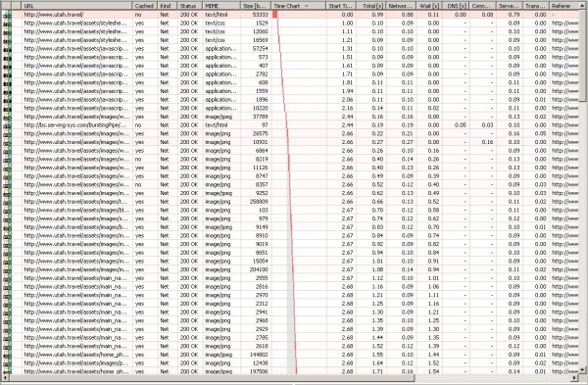Sort by the Kind column header
Viewport: 588px width, 385px height.
point(168,6)
